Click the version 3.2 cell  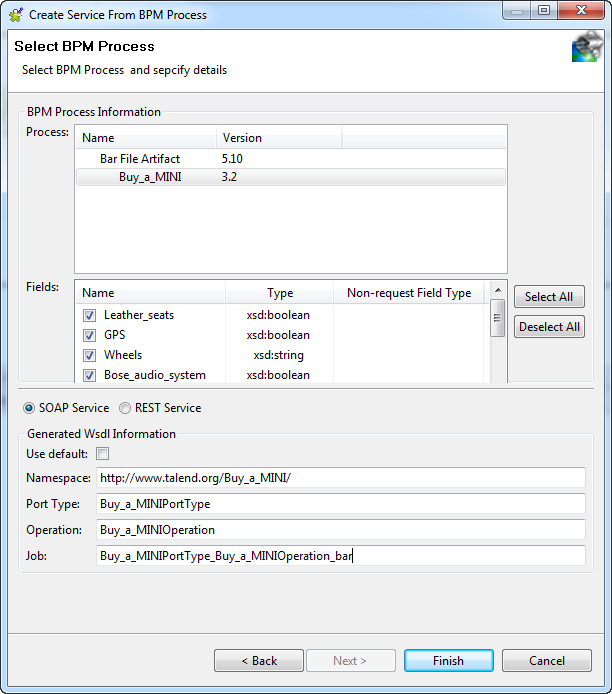(229, 177)
